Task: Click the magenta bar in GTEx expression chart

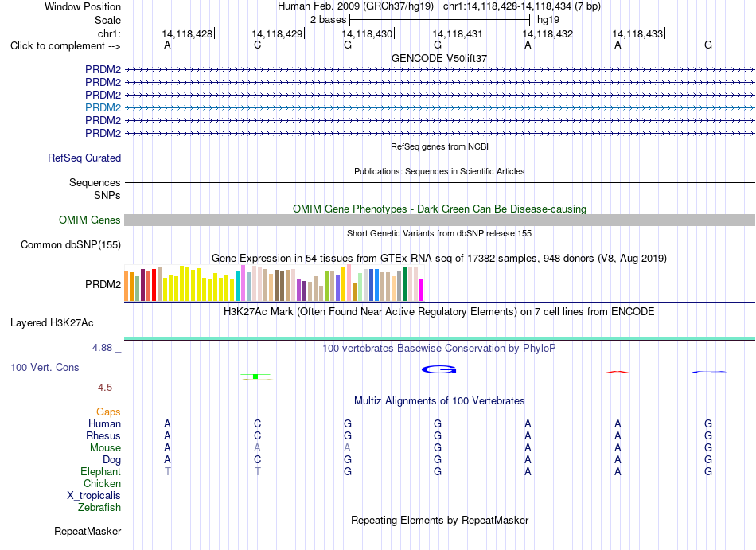Action: pyautogui.click(x=422, y=291)
